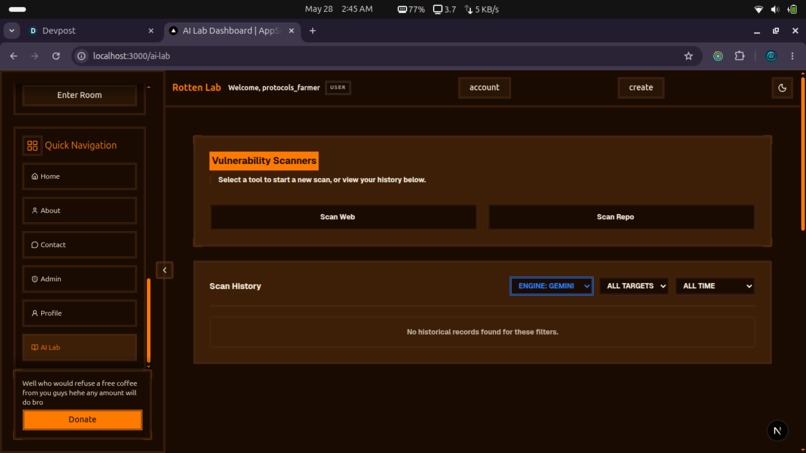Screen dimensions: 806x453
Task: Close the Devpost tab
Action: click(151, 31)
